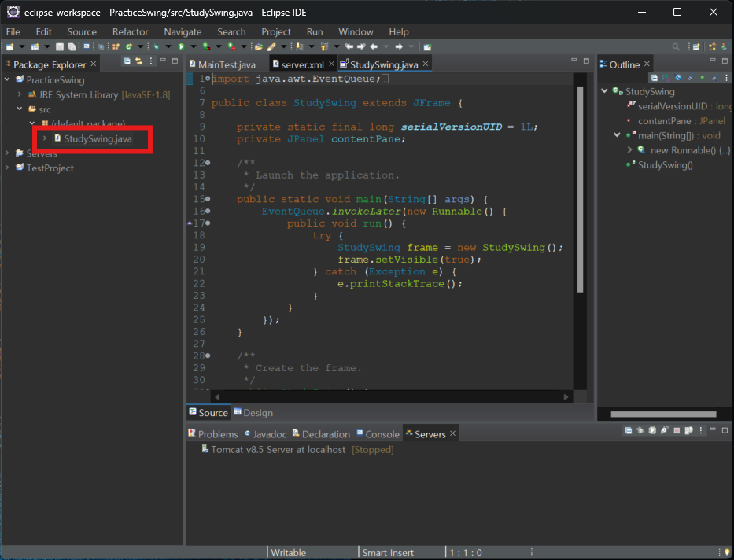This screenshot has height=560, width=734.
Task: Toggle Javadoc fold marker on line 12
Action: pos(208,163)
